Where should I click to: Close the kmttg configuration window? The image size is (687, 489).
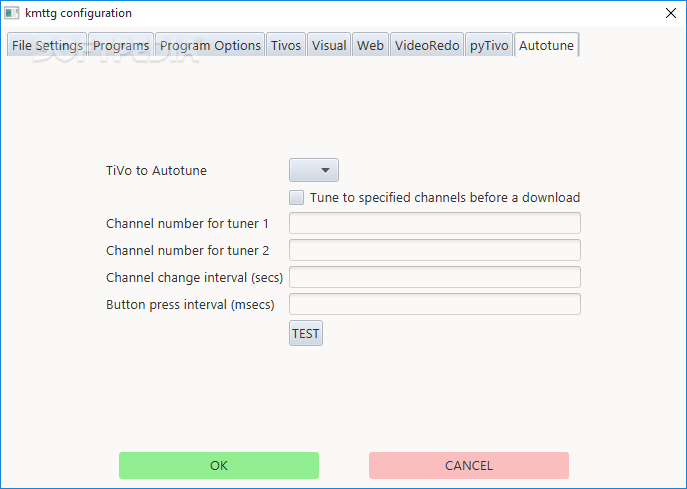coord(668,13)
